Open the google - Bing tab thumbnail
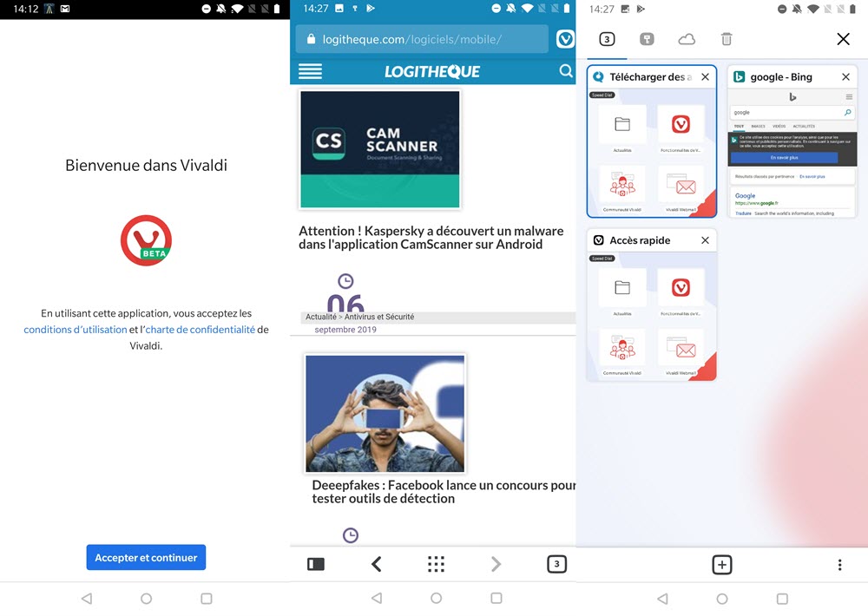This screenshot has height=616, width=868. coord(792,152)
